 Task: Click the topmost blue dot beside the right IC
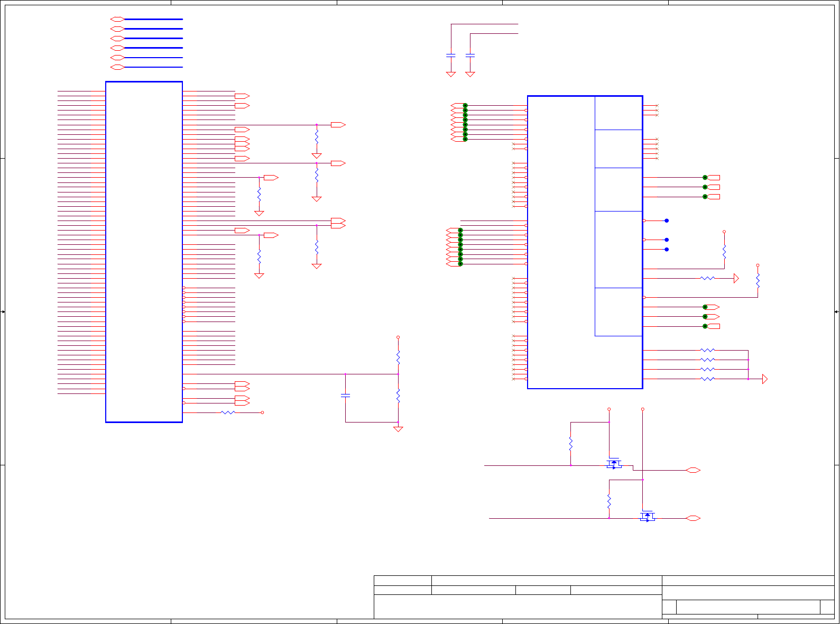click(667, 221)
